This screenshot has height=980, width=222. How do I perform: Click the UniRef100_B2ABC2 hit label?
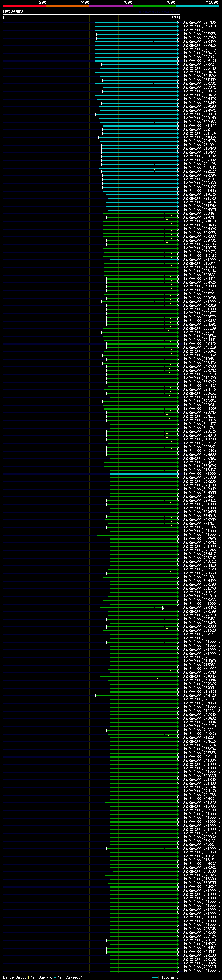click(x=199, y=275)
